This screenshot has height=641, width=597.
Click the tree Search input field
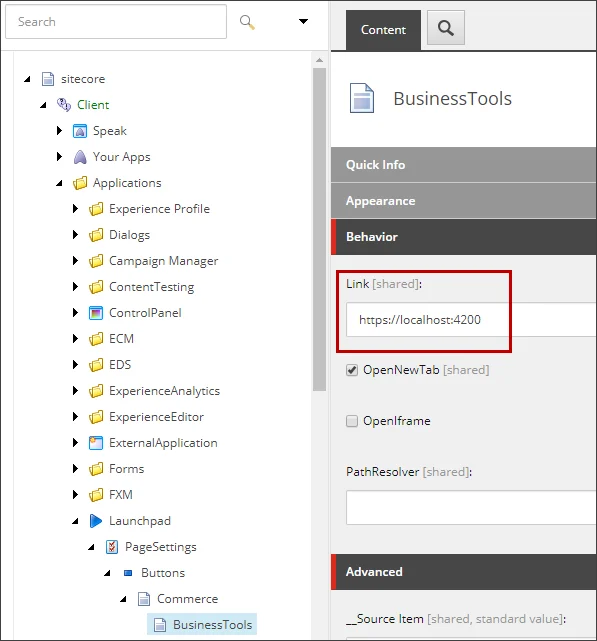point(116,22)
